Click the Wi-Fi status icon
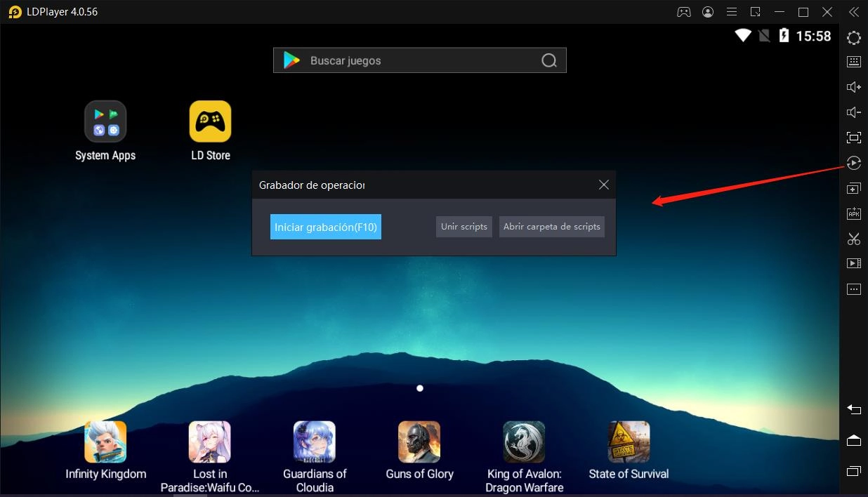 point(743,36)
